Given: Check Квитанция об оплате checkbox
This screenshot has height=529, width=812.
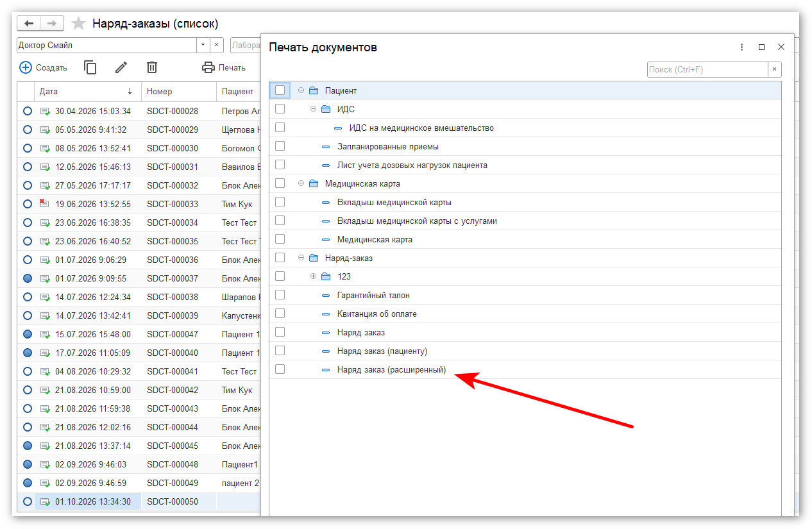Looking at the screenshot, I should [280, 314].
